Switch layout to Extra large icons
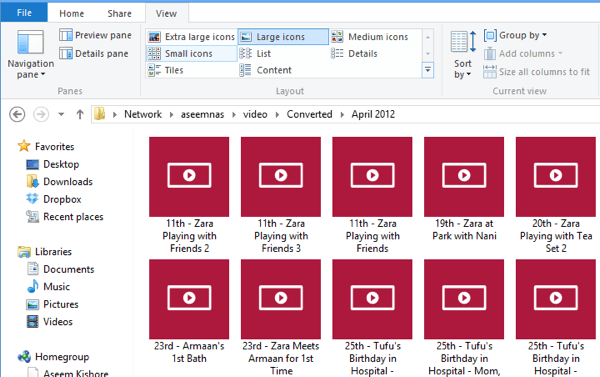The width and height of the screenshot is (600, 377). [191, 37]
